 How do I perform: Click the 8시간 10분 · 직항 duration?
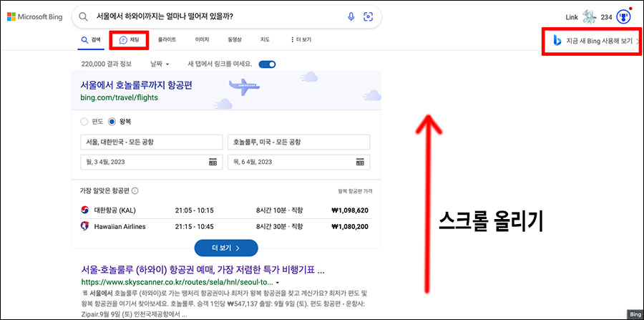279,210
